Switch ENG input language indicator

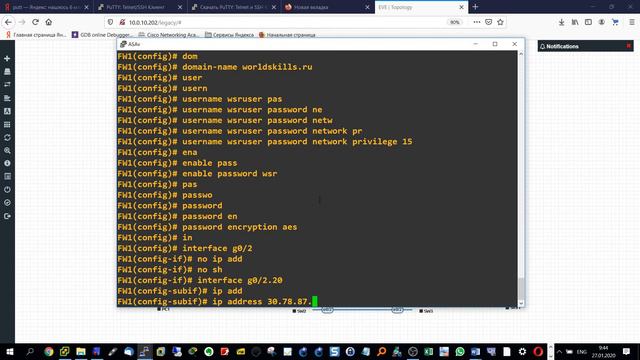[582, 351]
